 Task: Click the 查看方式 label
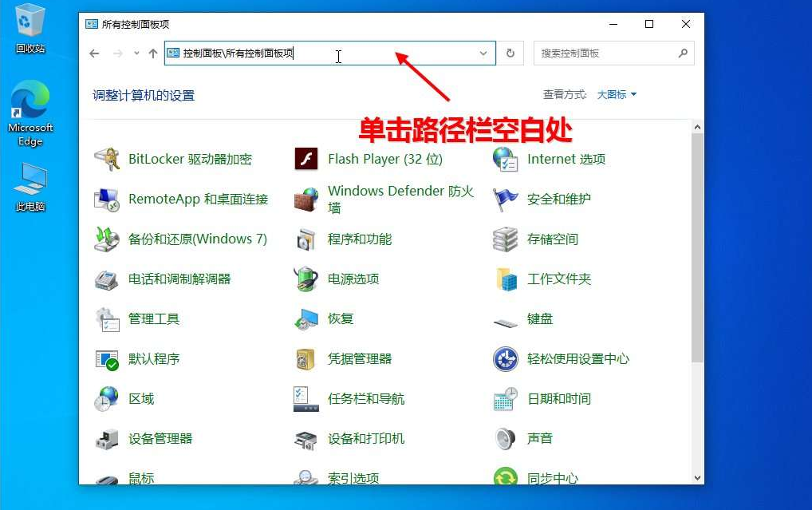tap(565, 94)
